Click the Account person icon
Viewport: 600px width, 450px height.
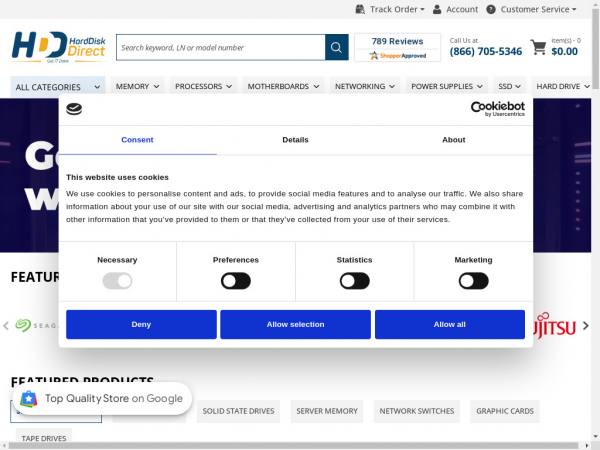point(437,9)
